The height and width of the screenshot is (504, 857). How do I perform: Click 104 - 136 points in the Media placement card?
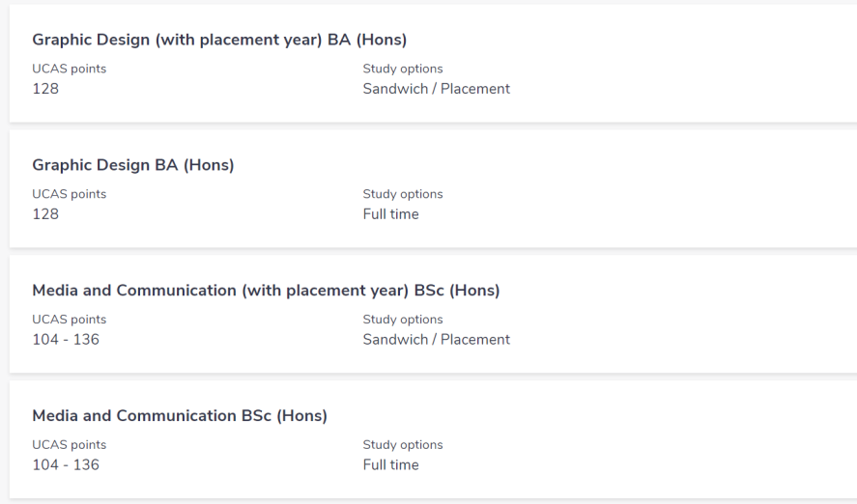pyautogui.click(x=66, y=340)
